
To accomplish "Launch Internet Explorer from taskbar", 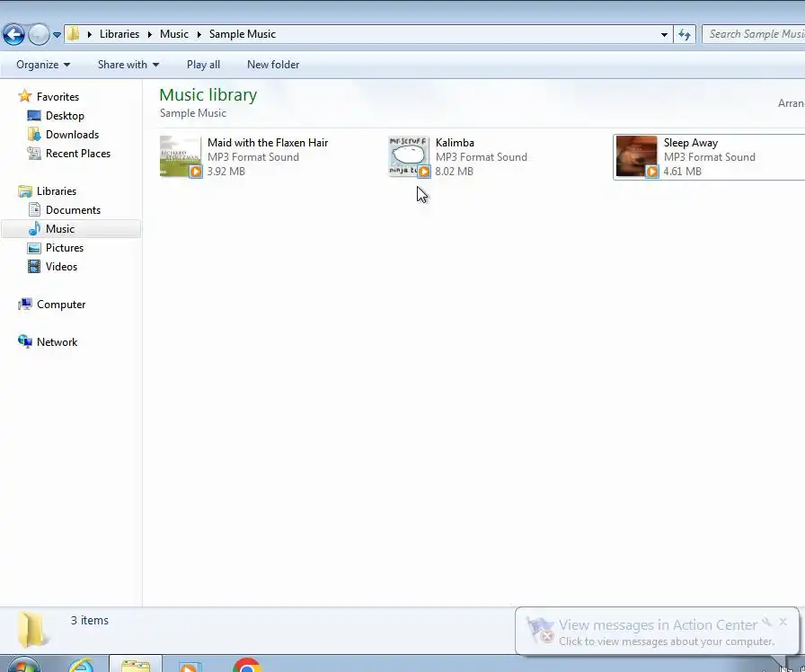I will click(x=82, y=666).
